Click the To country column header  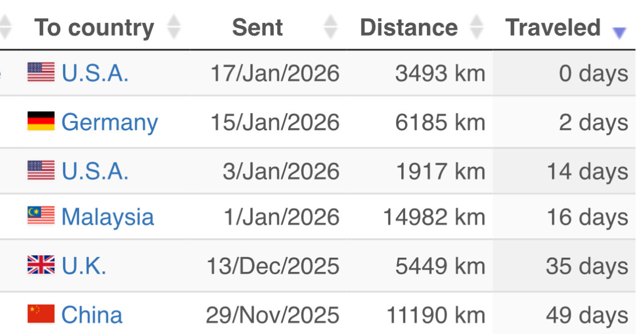point(94,28)
